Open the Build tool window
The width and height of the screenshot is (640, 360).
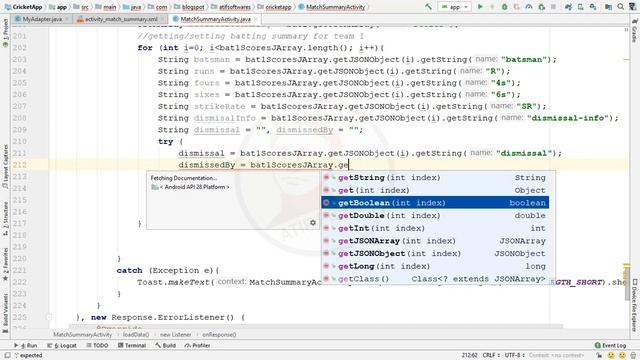pyautogui.click(x=165, y=345)
